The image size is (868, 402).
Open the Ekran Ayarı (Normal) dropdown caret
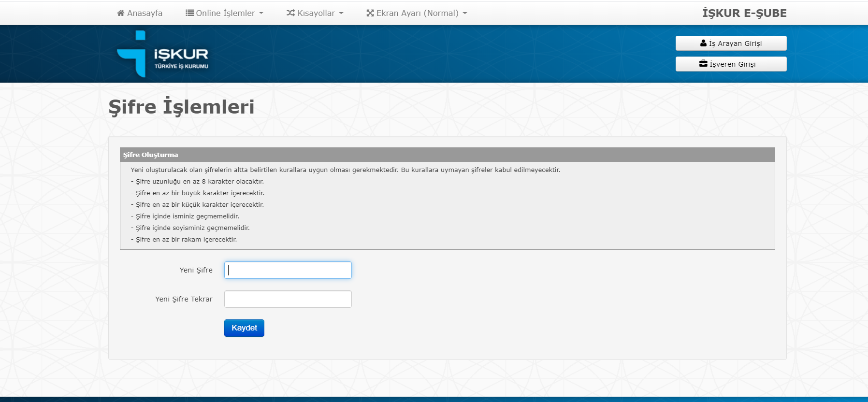[465, 14]
